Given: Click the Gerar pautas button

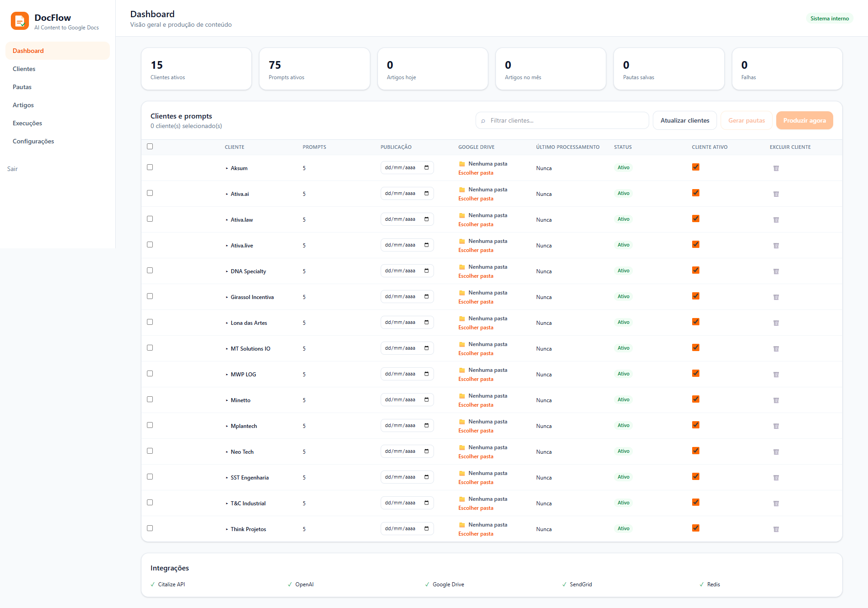Looking at the screenshot, I should click(746, 120).
